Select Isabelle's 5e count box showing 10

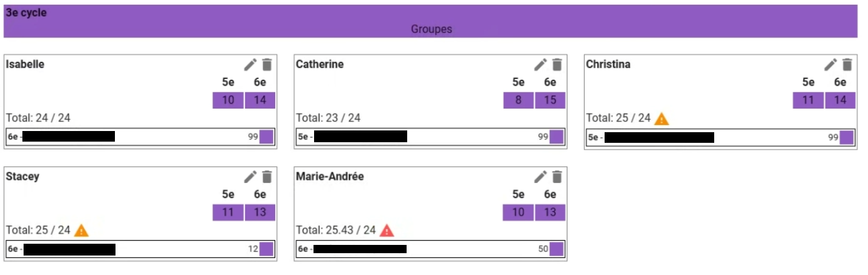[228, 100]
